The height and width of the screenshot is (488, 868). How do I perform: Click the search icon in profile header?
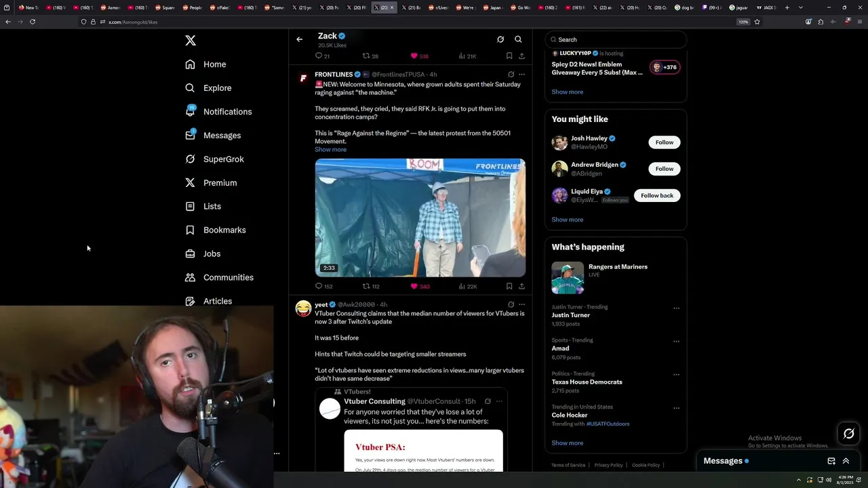(518, 39)
